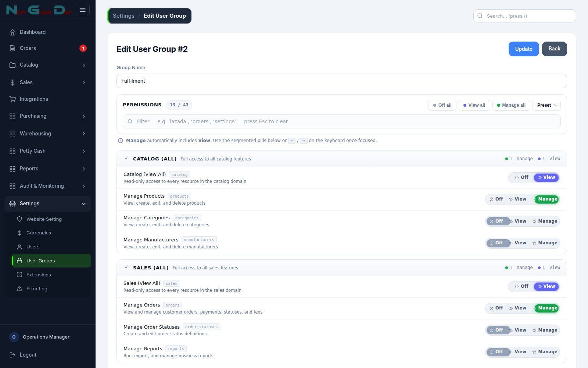The width and height of the screenshot is (588, 368).
Task: Click the Orders document icon
Action: [12, 48]
